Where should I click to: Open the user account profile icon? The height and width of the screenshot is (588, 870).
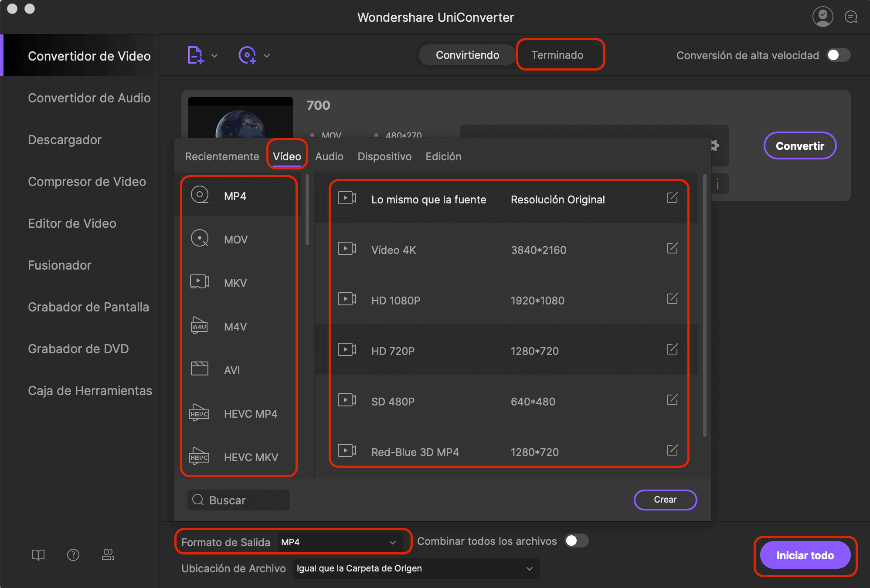[822, 17]
